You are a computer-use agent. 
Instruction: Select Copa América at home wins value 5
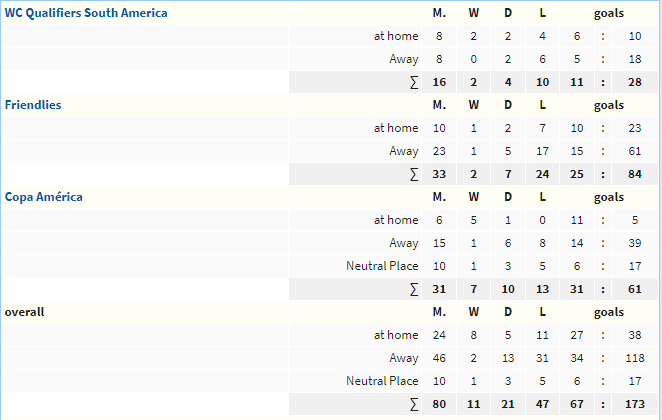click(x=474, y=220)
